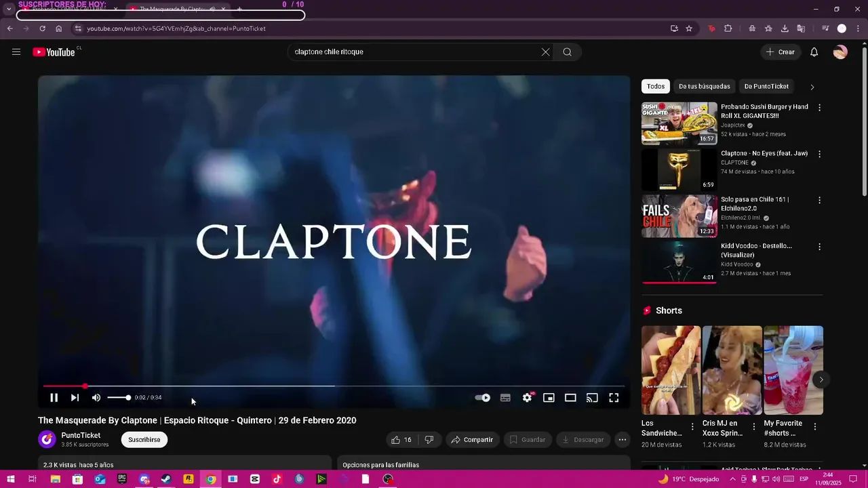Like the video
Image resolution: width=868 pixels, height=488 pixels.
401,440
